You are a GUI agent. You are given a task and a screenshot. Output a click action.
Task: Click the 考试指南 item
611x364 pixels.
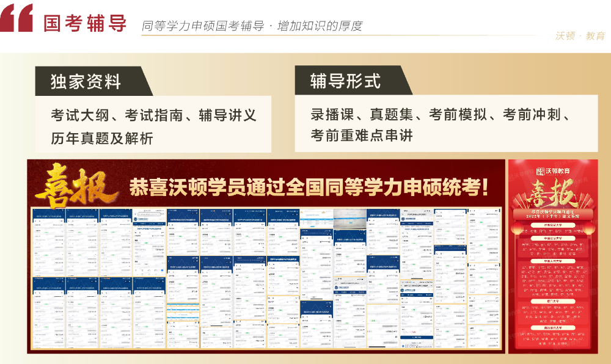click(x=154, y=115)
